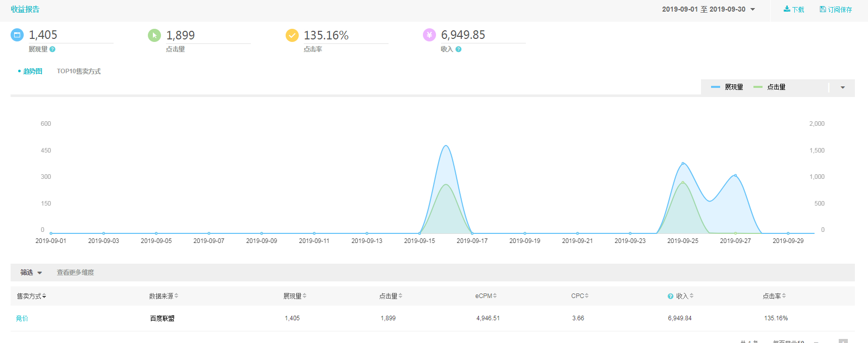Click the yellow click-rate checkmark icon
The image size is (868, 343).
pos(292,35)
